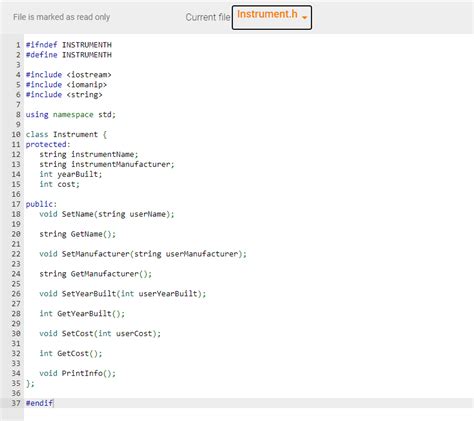Screen dimensions: 474x421
Task: Click the SetManufacturer function declaration
Action: 143,254
